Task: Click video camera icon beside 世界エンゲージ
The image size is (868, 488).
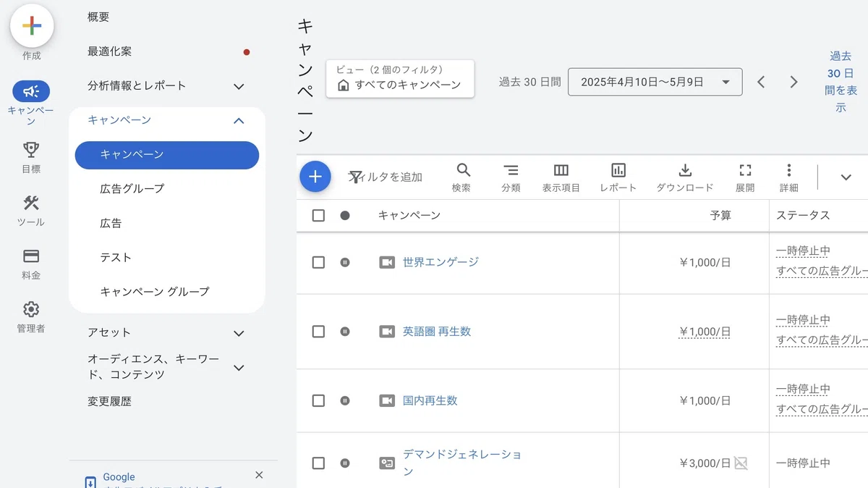Action: click(387, 262)
